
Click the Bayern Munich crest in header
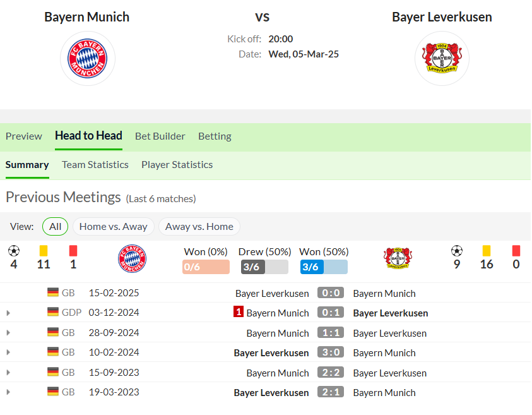[88, 58]
